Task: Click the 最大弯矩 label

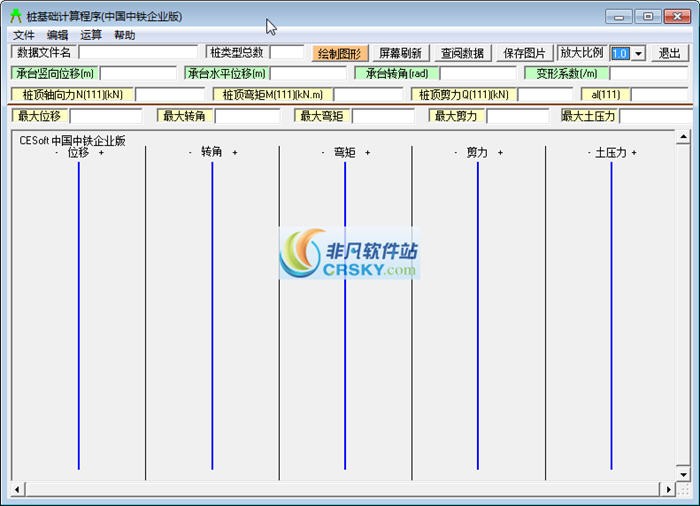Action: tap(322, 116)
